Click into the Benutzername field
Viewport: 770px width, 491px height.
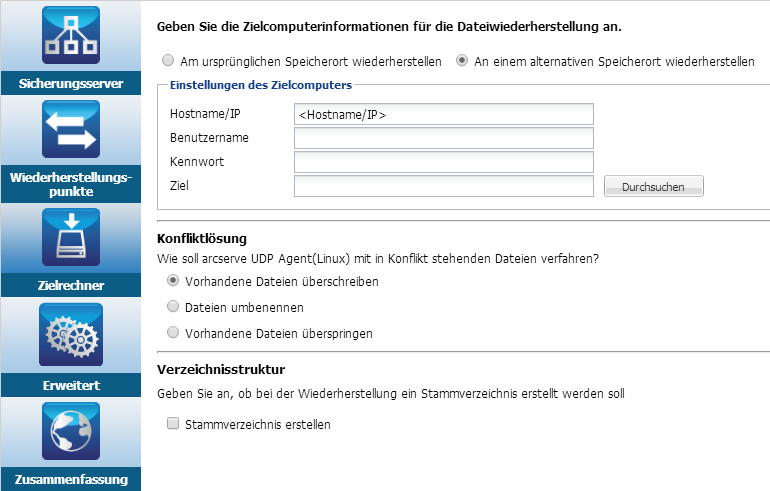pyautogui.click(x=444, y=138)
